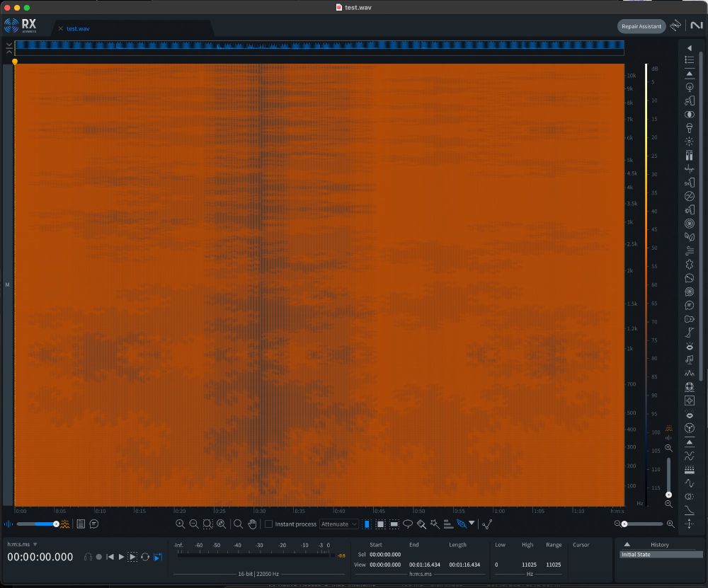Select Initial State in History
This screenshot has height=588, width=708.
(x=661, y=555)
